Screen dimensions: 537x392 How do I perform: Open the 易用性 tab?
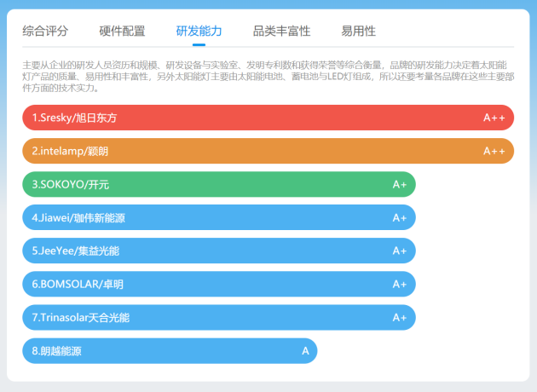(x=358, y=32)
